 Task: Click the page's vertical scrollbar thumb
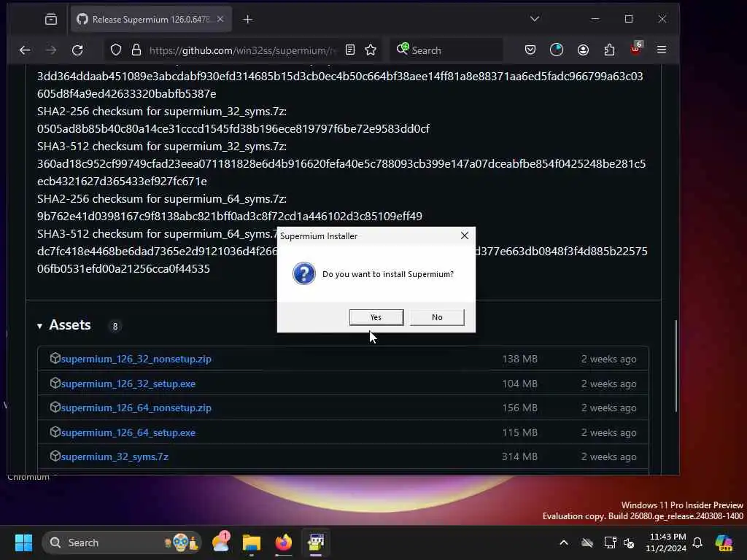[676, 366]
